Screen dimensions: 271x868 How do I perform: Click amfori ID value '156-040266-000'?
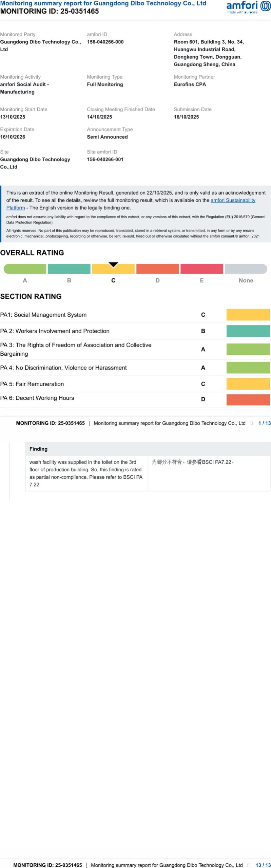tap(105, 42)
